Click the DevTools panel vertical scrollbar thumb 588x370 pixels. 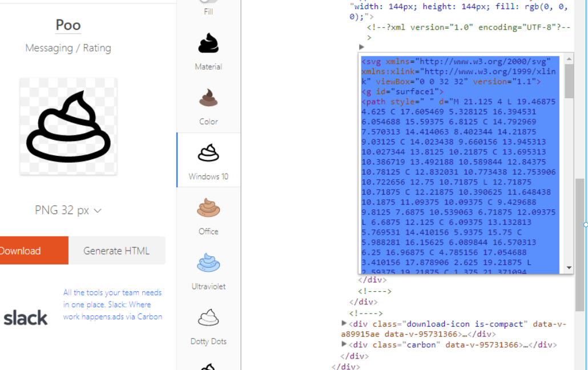point(579,244)
